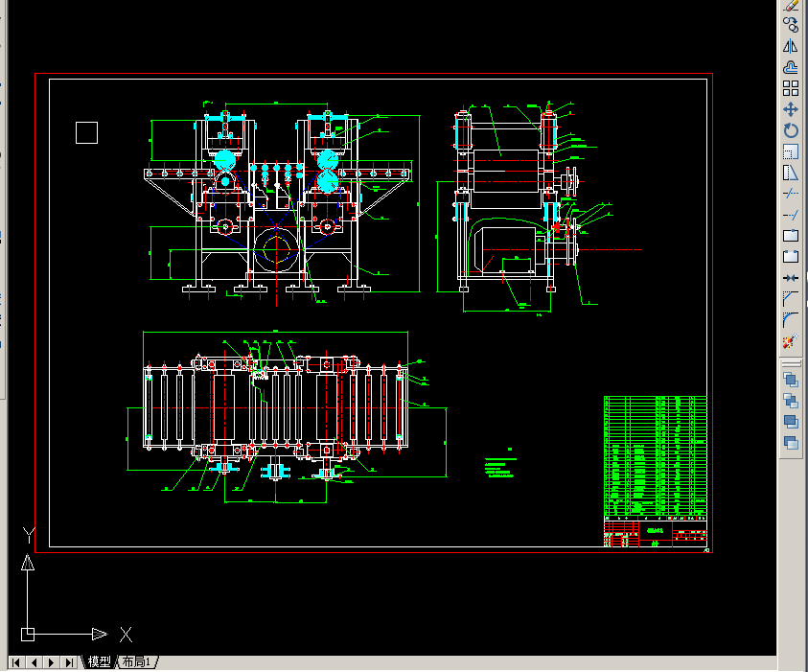
Task: Select the Mirror tool
Action: point(791,46)
